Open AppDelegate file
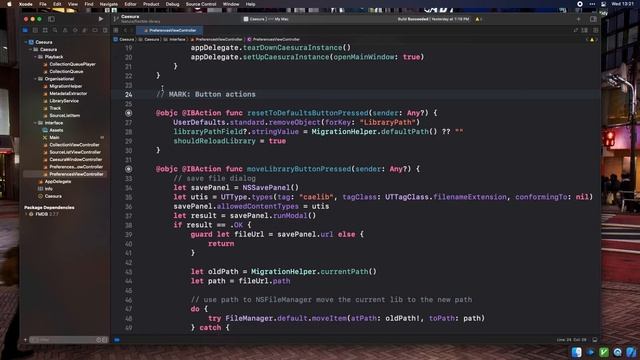The width and height of the screenshot is (640, 360). pos(58,182)
